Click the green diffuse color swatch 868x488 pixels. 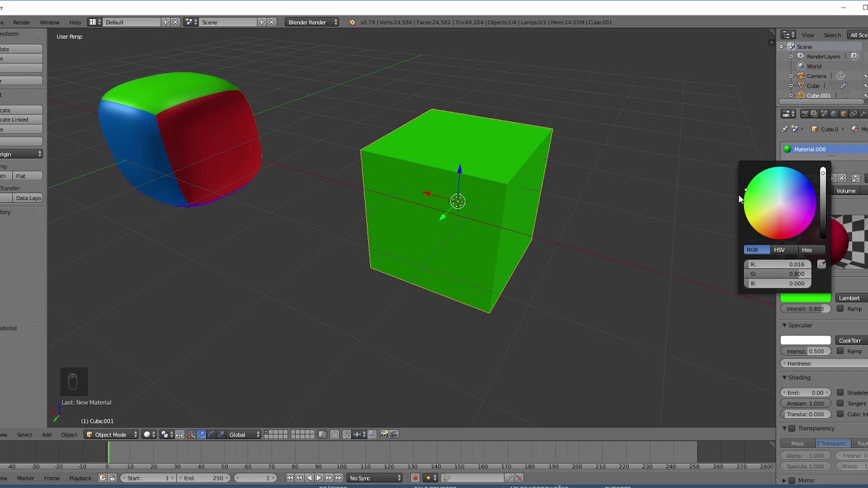[x=806, y=298]
